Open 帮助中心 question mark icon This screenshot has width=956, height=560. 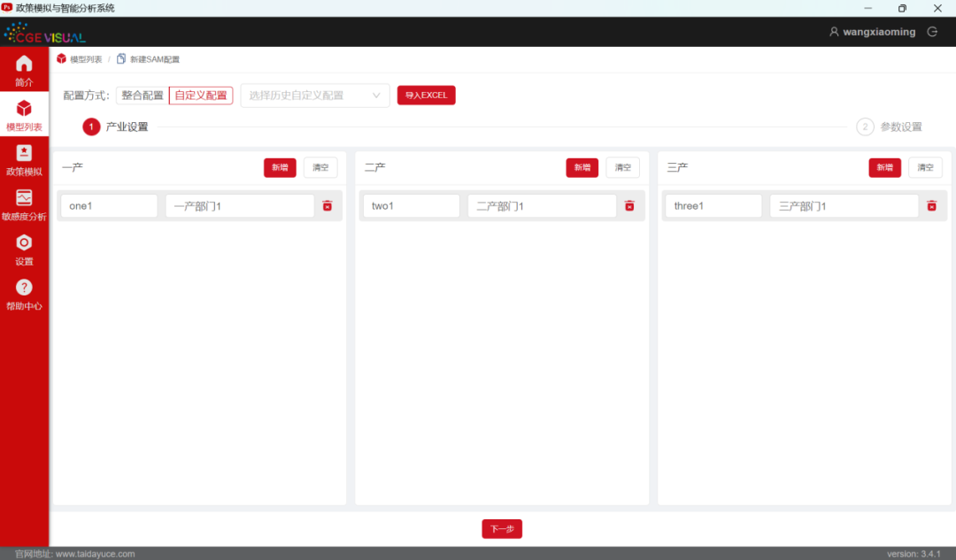click(x=24, y=287)
